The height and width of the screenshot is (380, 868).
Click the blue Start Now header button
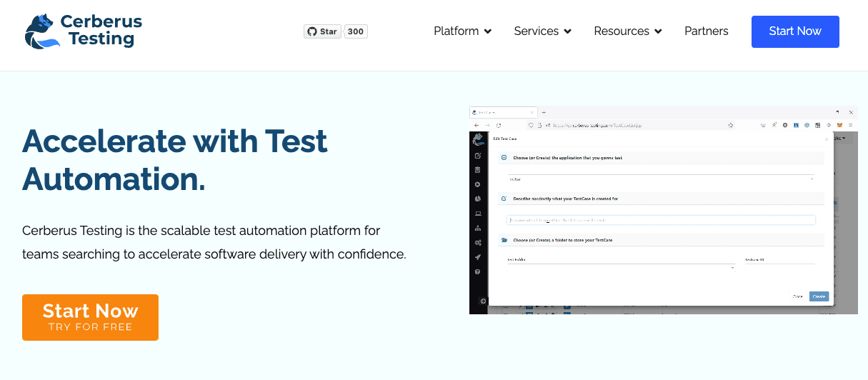794,31
